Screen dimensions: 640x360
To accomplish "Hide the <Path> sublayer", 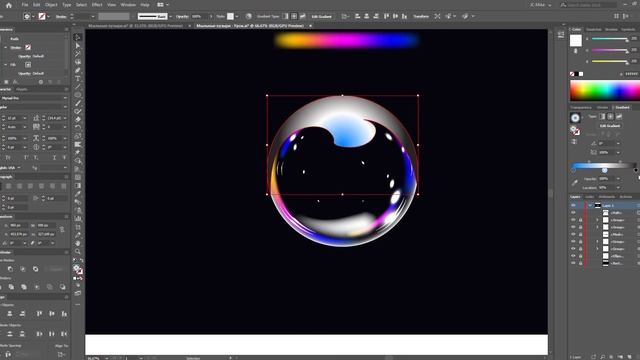I will [573, 213].
